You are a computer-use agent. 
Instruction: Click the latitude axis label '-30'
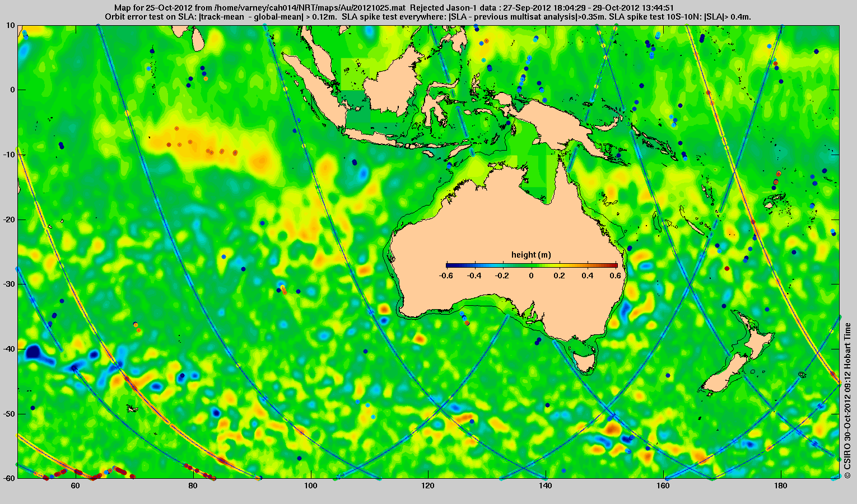pyautogui.click(x=9, y=284)
